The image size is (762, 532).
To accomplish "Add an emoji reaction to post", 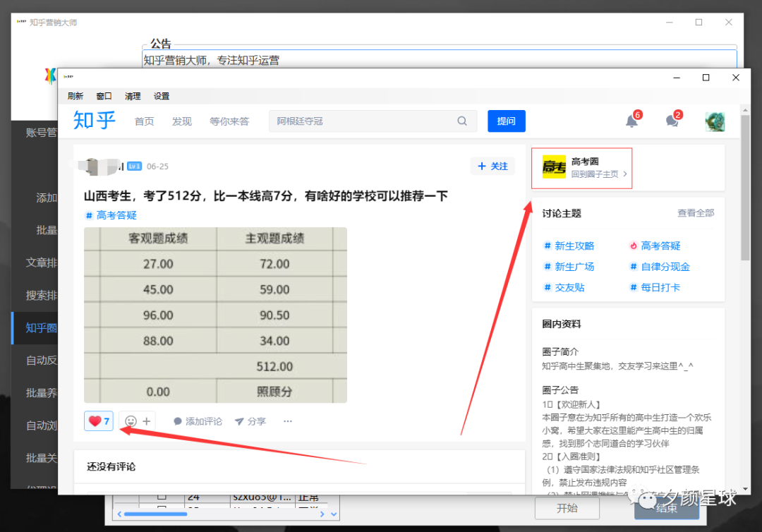I will pos(138,421).
